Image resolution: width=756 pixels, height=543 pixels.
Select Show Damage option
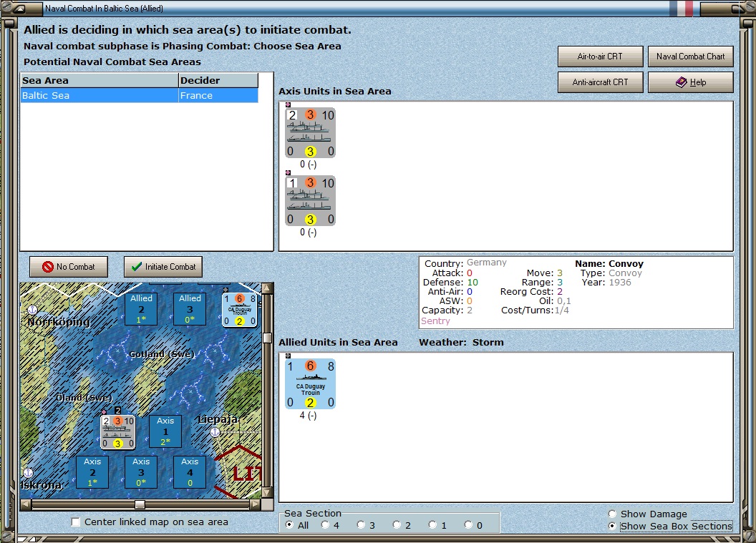click(612, 514)
